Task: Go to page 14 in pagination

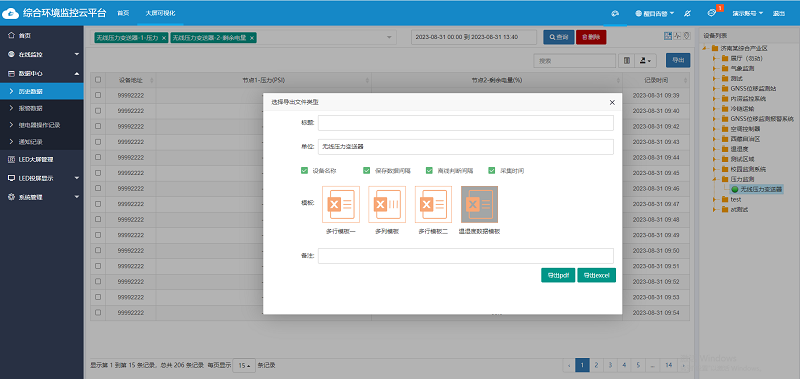Action: coord(668,365)
